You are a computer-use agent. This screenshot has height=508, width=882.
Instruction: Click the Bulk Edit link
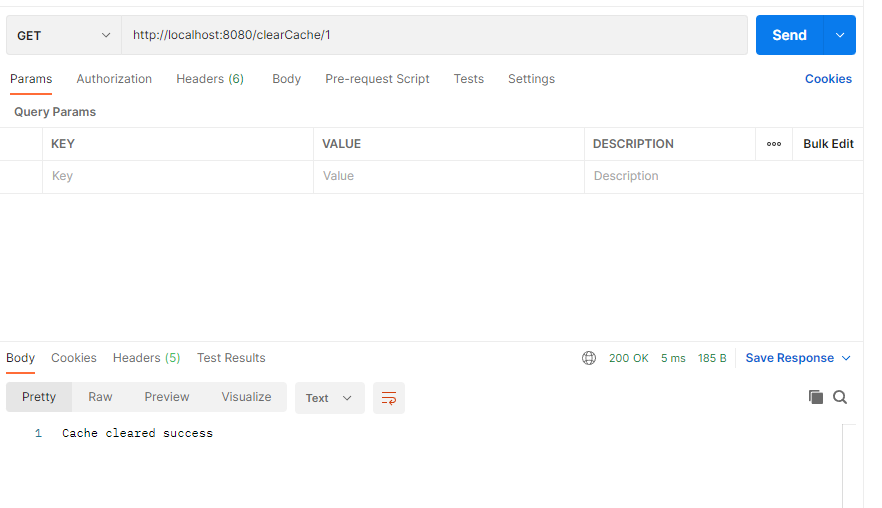tap(828, 144)
